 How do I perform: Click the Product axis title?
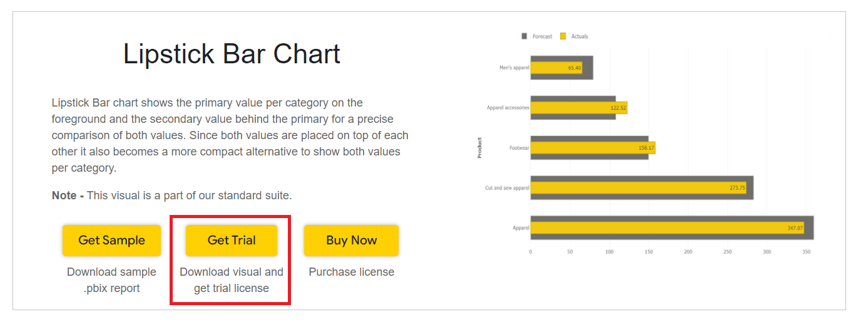click(x=480, y=148)
